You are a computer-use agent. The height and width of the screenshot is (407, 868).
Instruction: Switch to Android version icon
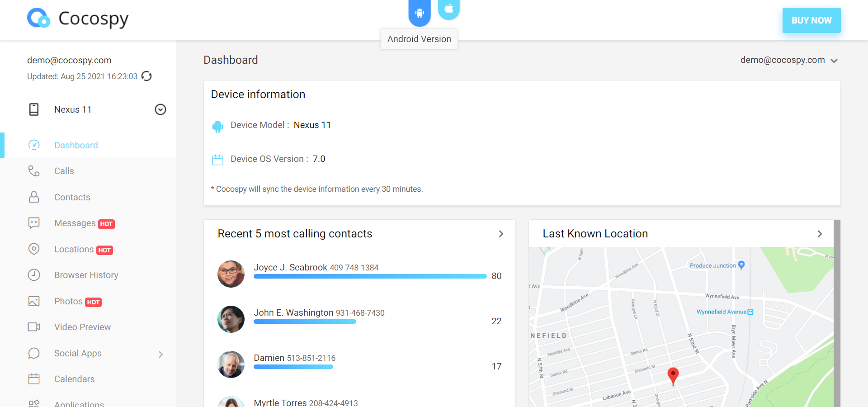[420, 12]
